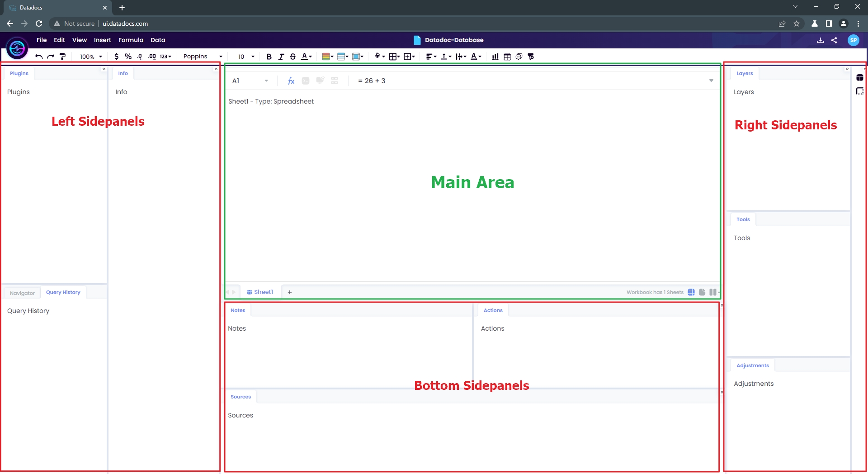The image size is (868, 474).
Task: Open the insert comment icon in toolbar
Action: pos(519,56)
